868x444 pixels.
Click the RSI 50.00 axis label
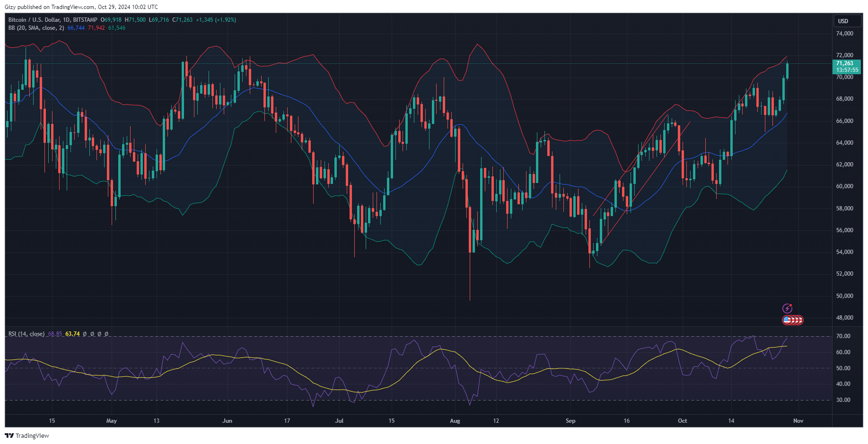(x=843, y=368)
